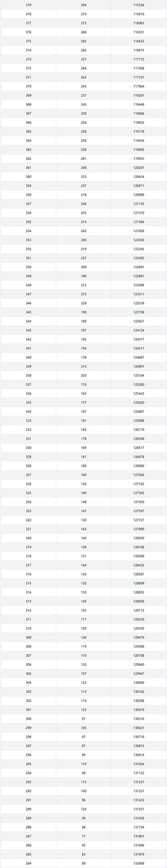Click the score cell 330
Image resolution: width=167 pixels, height=868 pixels.
coord(28,448)
